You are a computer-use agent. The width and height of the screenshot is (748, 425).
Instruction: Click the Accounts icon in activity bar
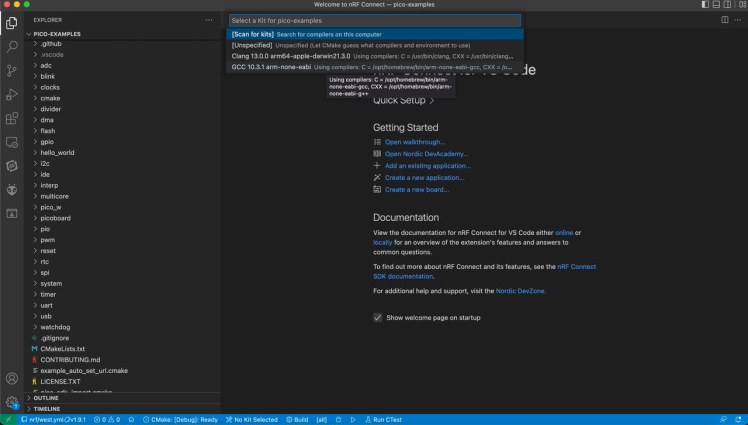click(12, 379)
